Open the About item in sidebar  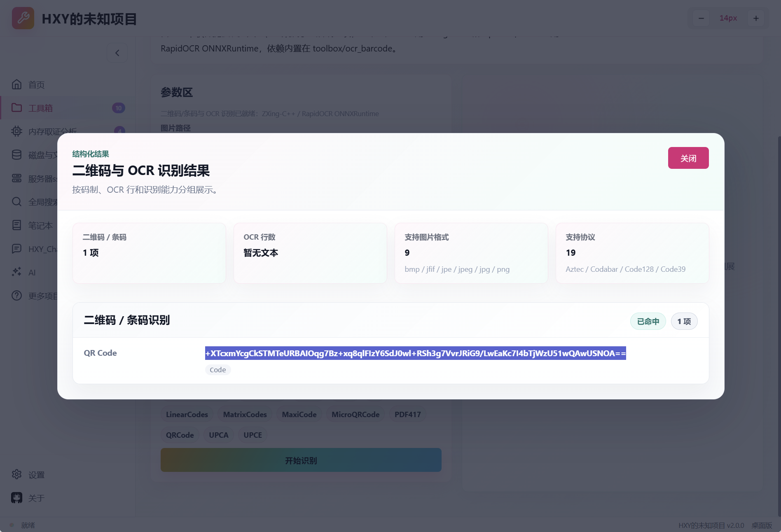(x=36, y=498)
